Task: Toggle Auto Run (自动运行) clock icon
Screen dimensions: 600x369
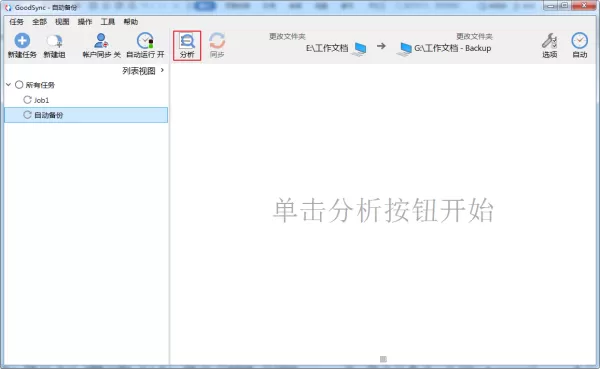Action: (145, 41)
